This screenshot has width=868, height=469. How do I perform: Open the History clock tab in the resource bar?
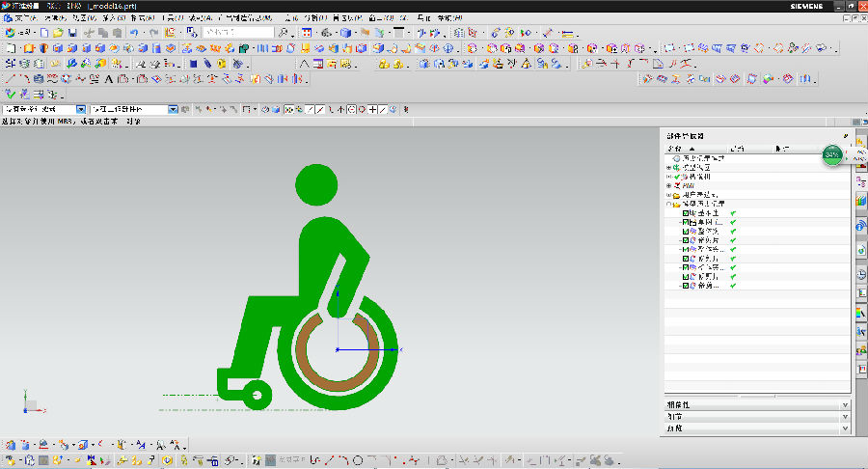point(860,275)
